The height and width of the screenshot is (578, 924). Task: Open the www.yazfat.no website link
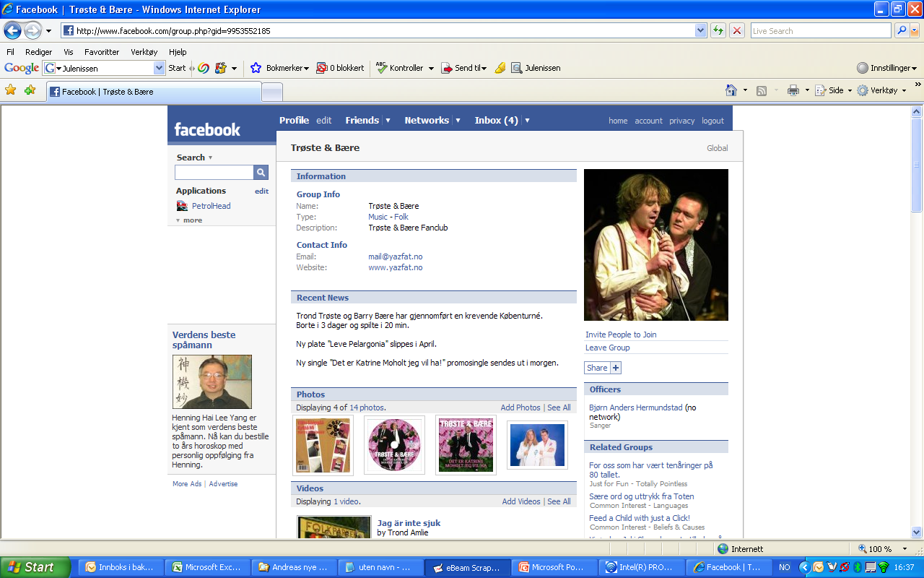[x=396, y=267]
